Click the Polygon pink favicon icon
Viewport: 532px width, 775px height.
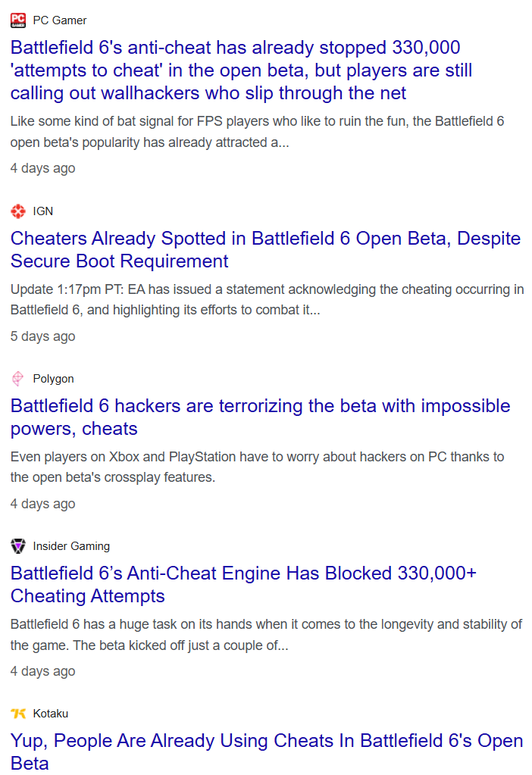point(18,379)
